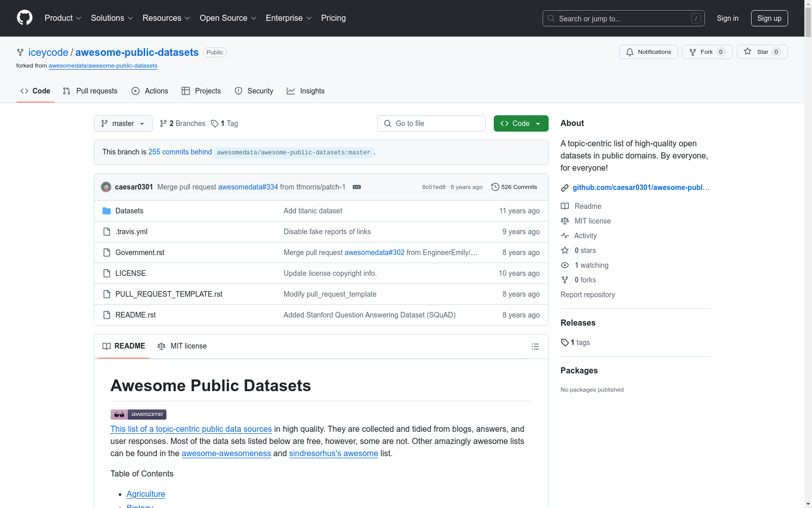
Task: Open the iceycode owner profile
Action: 48,52
